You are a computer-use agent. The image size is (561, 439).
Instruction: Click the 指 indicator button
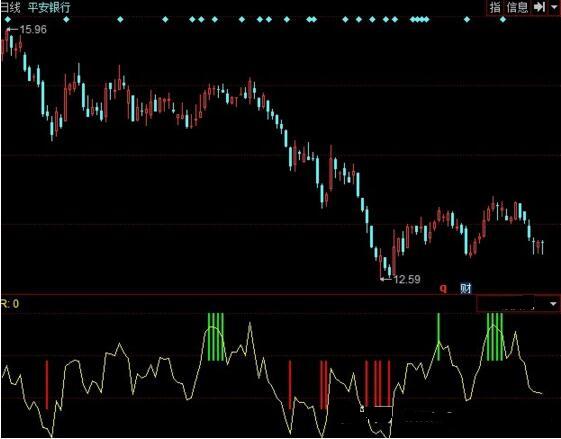[x=495, y=7]
